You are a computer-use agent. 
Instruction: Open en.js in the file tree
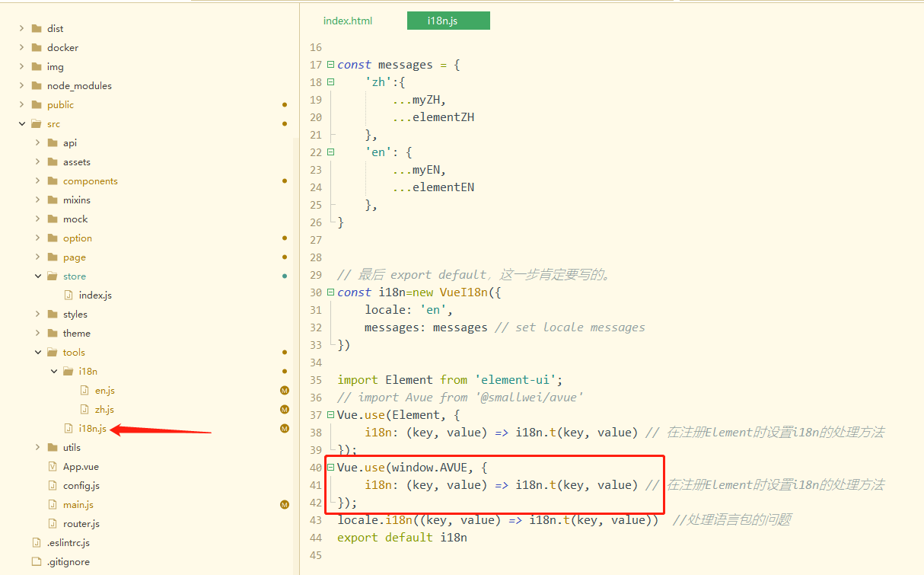(x=104, y=390)
